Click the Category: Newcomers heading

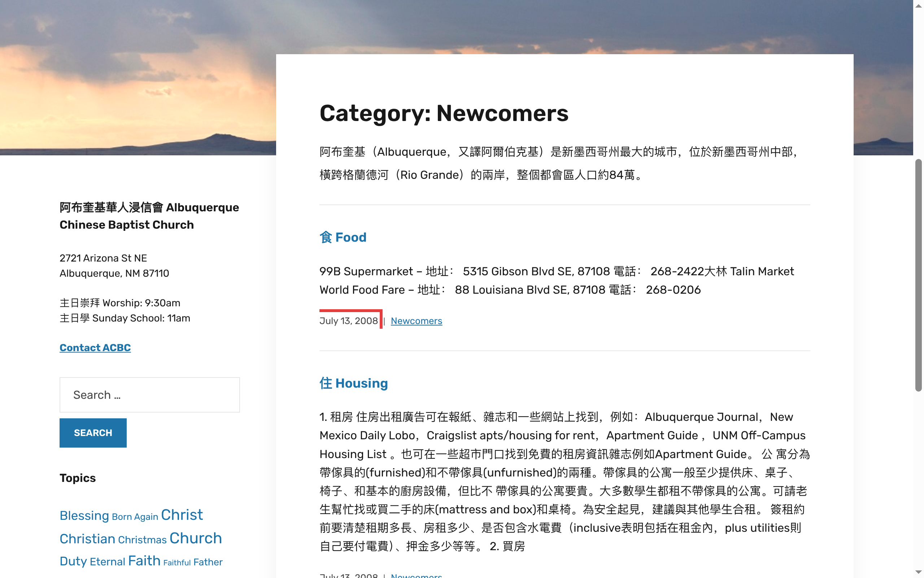(x=444, y=113)
